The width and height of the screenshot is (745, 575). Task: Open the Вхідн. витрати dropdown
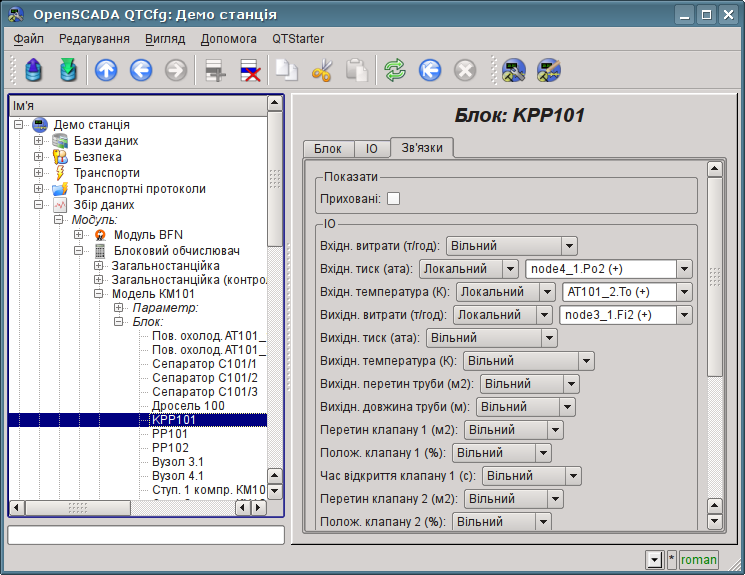coord(512,246)
